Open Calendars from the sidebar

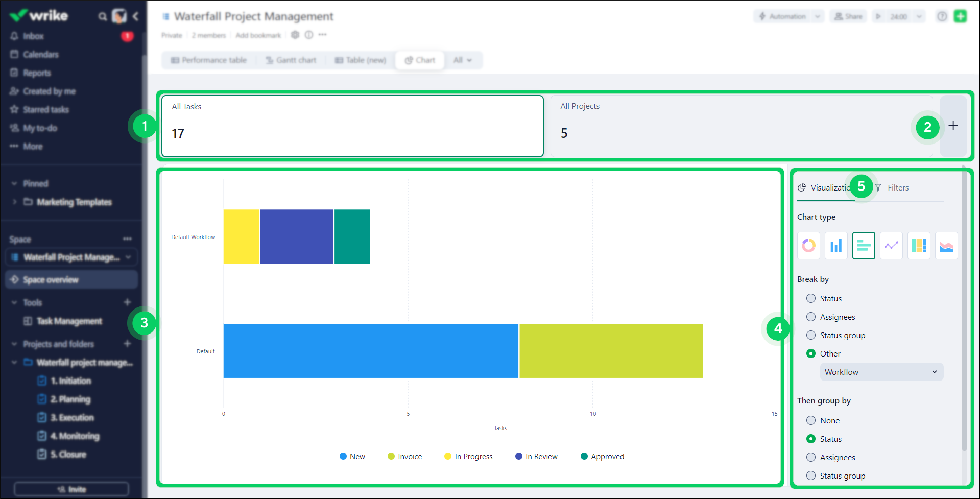[x=40, y=54]
